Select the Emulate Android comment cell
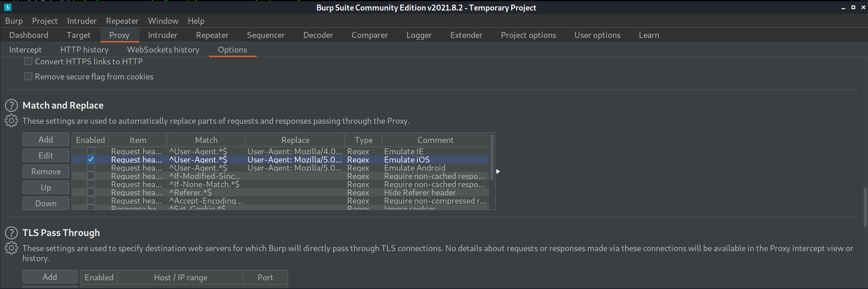Viewport: 868px width, 289px height. [436, 168]
